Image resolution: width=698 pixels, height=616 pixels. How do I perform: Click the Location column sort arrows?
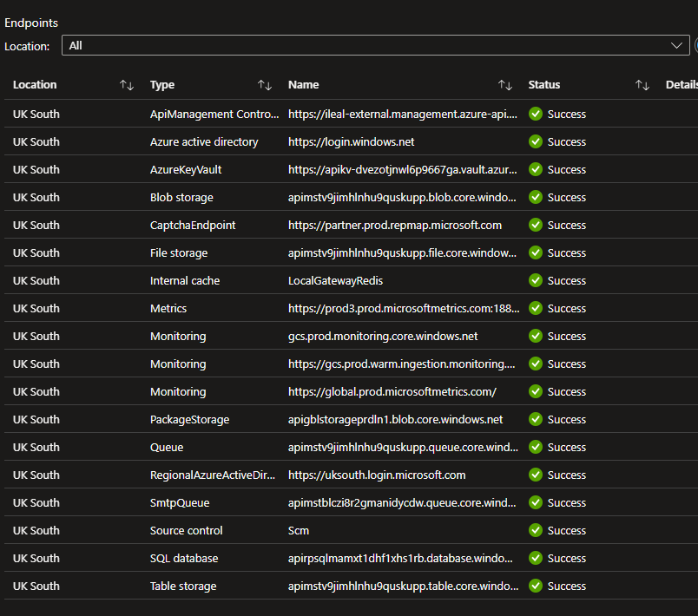tap(127, 85)
